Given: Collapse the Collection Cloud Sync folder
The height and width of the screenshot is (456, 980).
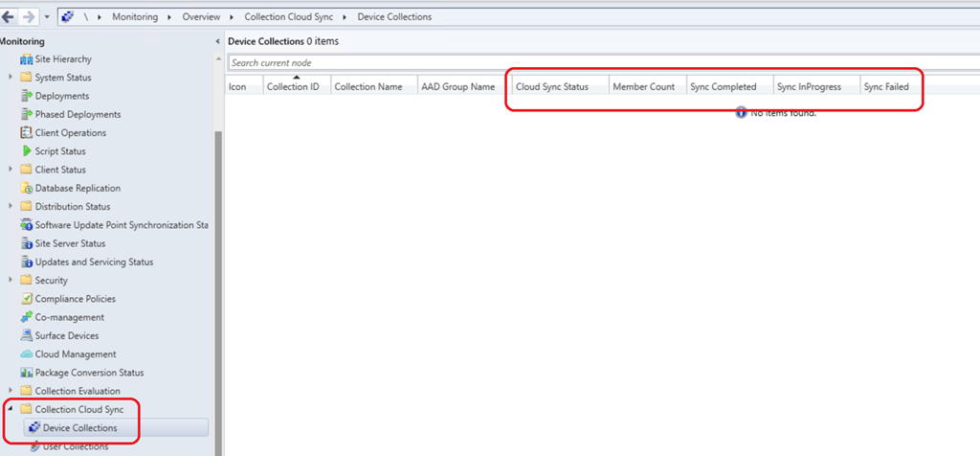Looking at the screenshot, I should pos(11,410).
